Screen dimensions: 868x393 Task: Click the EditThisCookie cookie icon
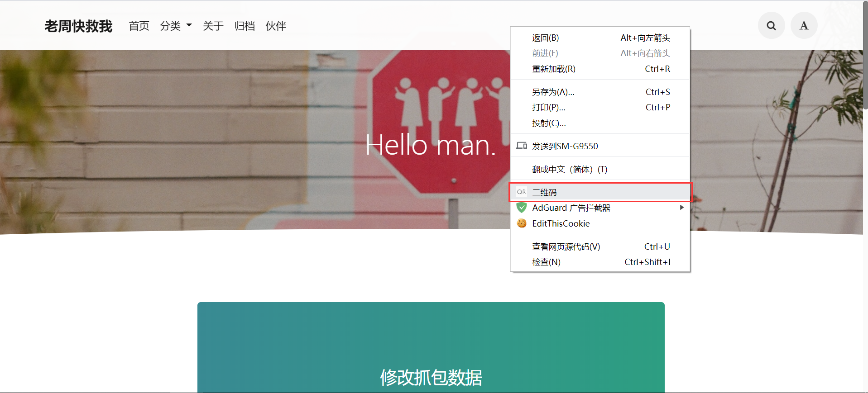[522, 223]
